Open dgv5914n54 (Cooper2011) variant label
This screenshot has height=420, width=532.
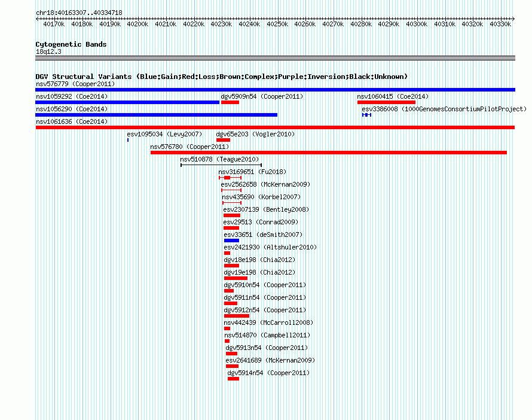[269, 373]
